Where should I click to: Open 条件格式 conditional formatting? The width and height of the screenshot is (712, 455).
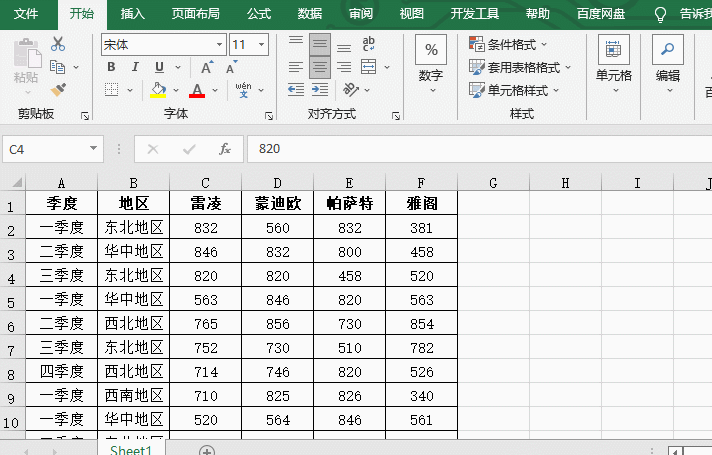[508, 45]
